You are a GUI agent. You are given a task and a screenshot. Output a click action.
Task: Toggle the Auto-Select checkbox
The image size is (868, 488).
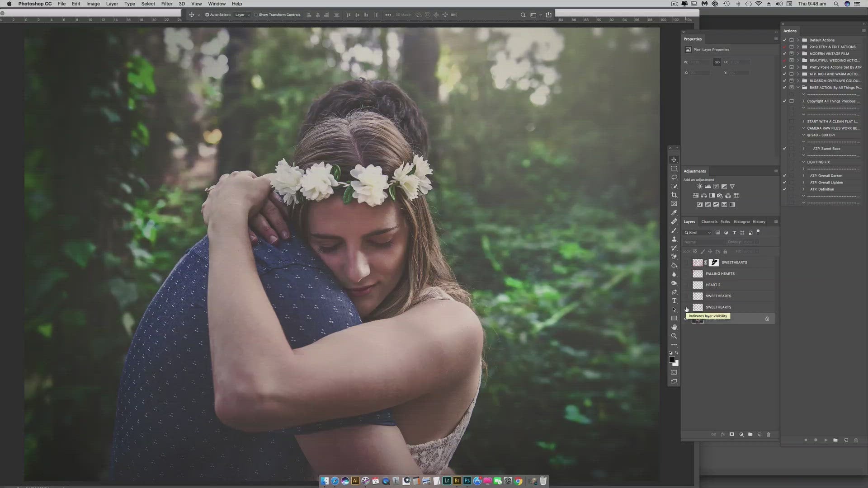tap(207, 15)
